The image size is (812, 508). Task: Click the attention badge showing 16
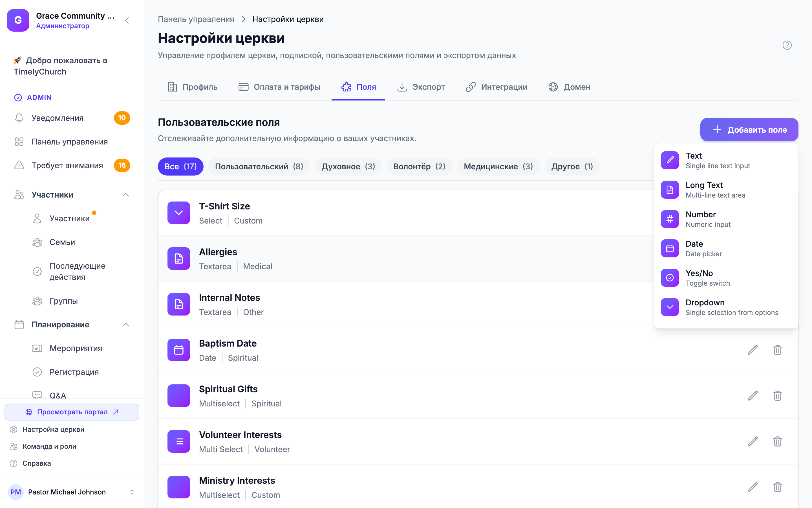[x=122, y=165]
